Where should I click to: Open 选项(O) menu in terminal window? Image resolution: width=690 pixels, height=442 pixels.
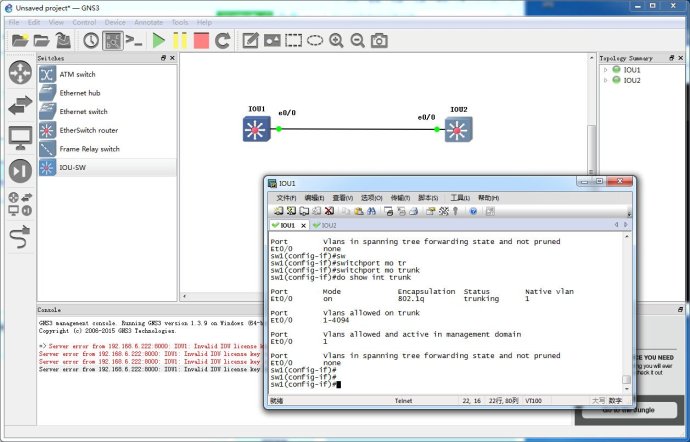[x=371, y=198]
